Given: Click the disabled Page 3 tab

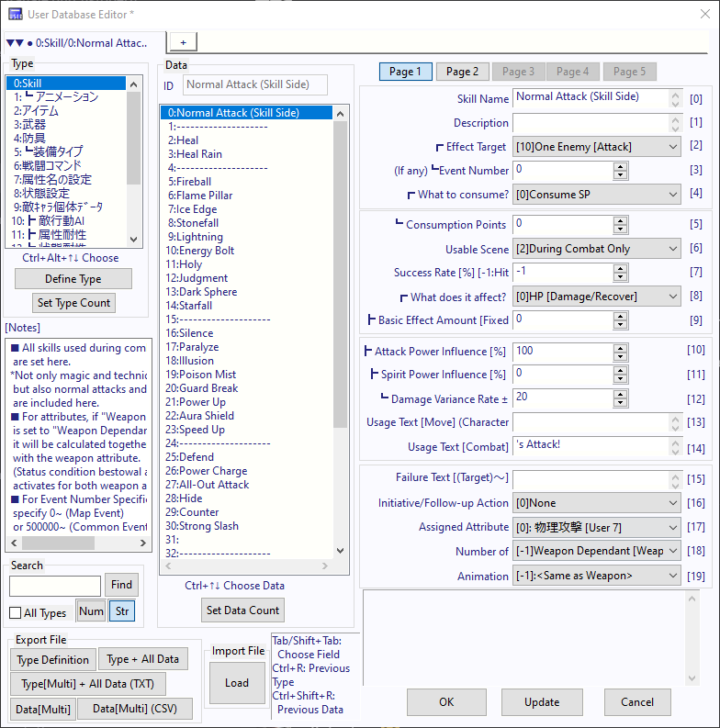Looking at the screenshot, I should point(518,72).
